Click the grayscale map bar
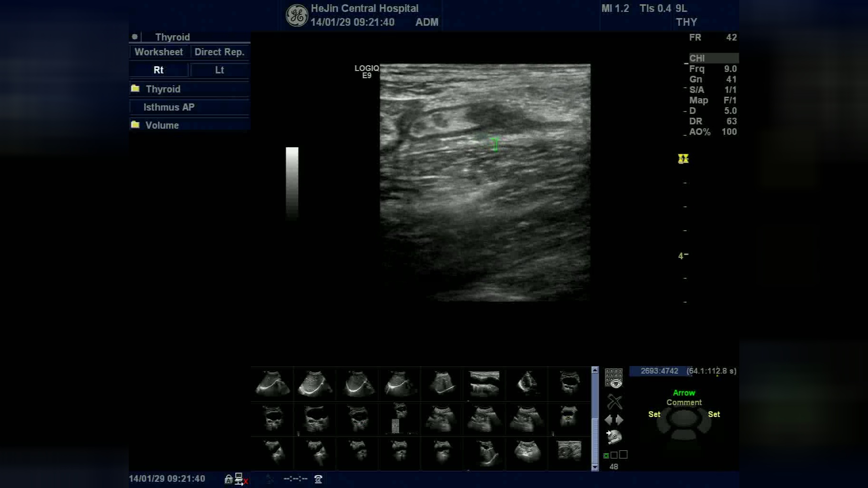Viewport: 868px width, 488px height. coord(292,183)
